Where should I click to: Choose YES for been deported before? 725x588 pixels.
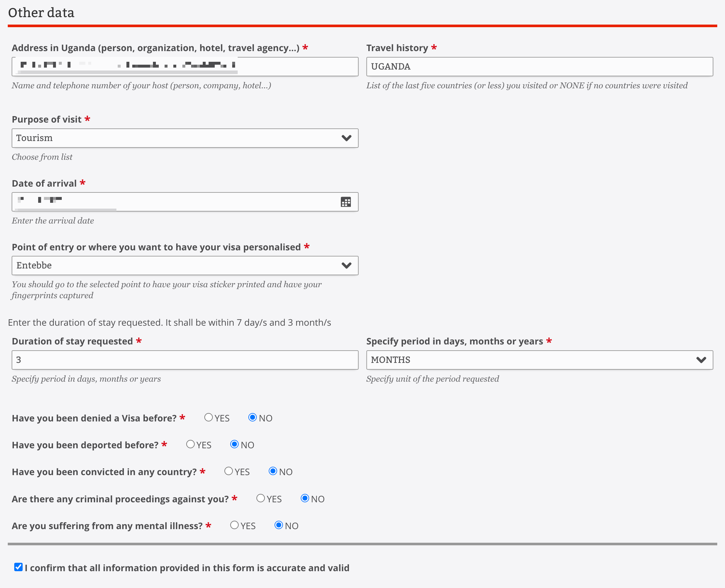click(190, 444)
